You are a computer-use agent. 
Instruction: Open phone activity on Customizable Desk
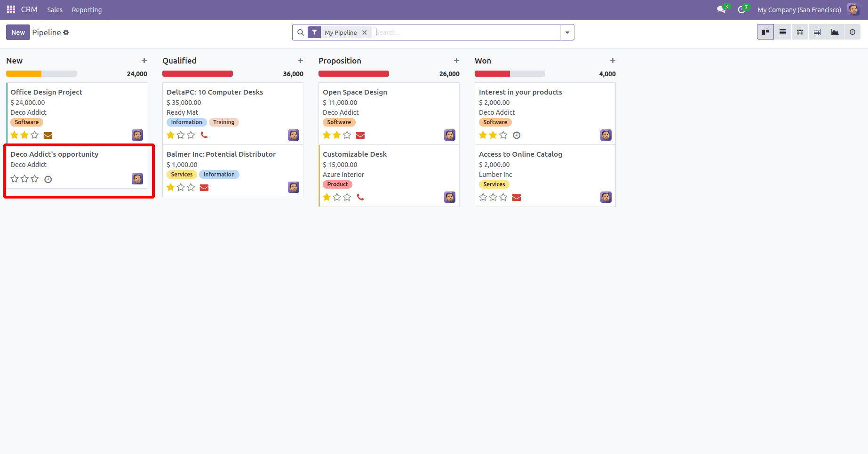[360, 197]
